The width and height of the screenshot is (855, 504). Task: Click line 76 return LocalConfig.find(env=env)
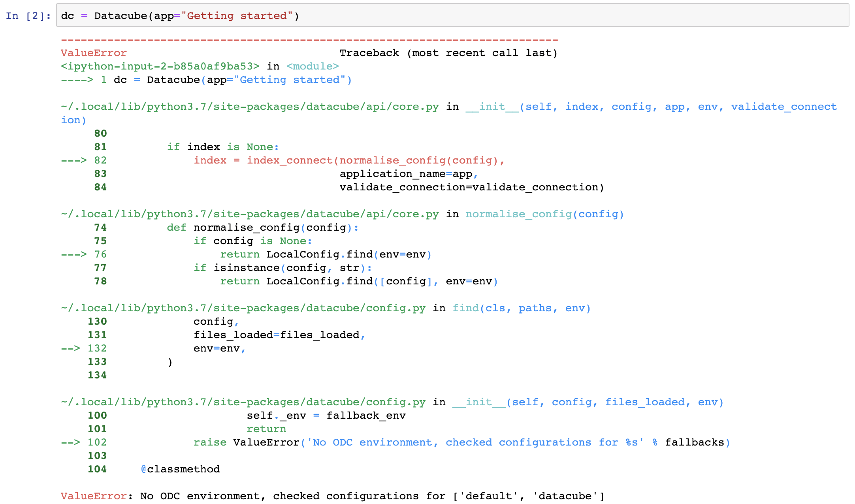click(325, 254)
